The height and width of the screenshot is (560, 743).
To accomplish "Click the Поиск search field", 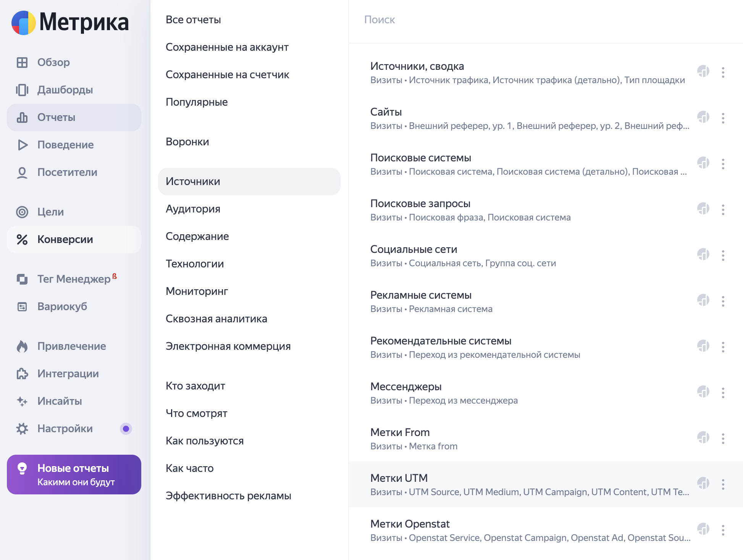I will click(535, 20).
